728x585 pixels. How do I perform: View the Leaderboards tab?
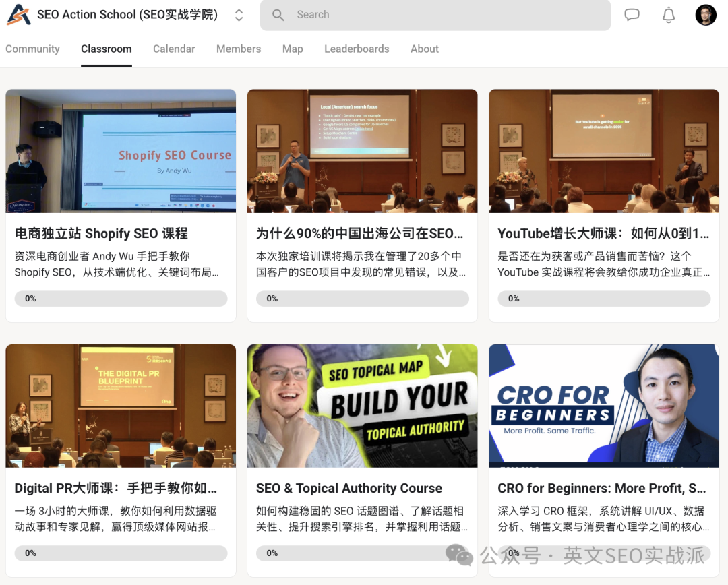[357, 49]
